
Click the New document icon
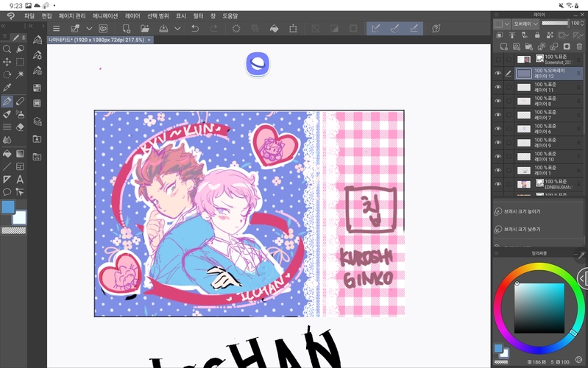tap(127, 29)
